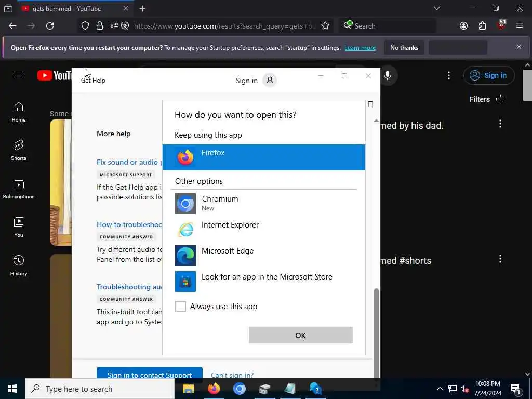Open options menu for 'by his dad' video
Image resolution: width=532 pixels, height=399 pixels.
click(500, 124)
